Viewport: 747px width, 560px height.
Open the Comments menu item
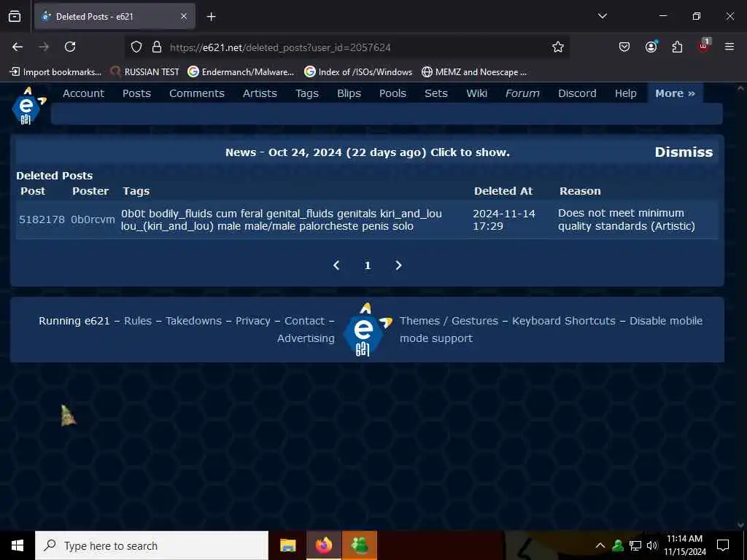point(197,93)
